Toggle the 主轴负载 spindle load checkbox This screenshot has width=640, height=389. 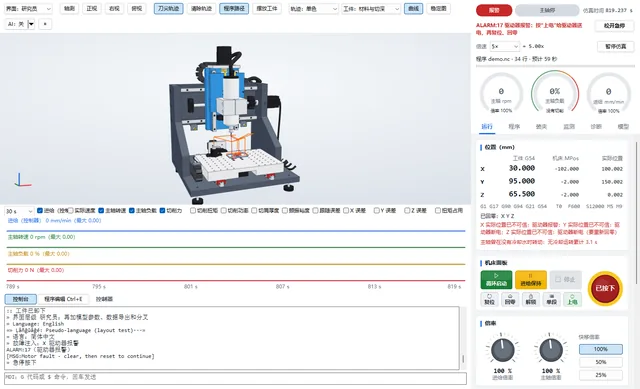pyautogui.click(x=132, y=211)
